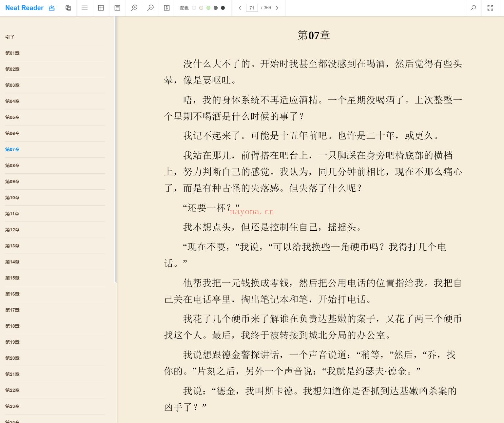This screenshot has height=423, width=504.
Task: Zoom in with the magnifier plus icon
Action: pyautogui.click(x=134, y=8)
